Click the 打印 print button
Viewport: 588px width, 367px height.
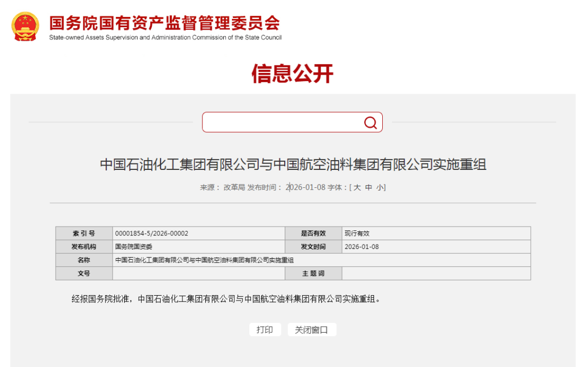[265, 329]
